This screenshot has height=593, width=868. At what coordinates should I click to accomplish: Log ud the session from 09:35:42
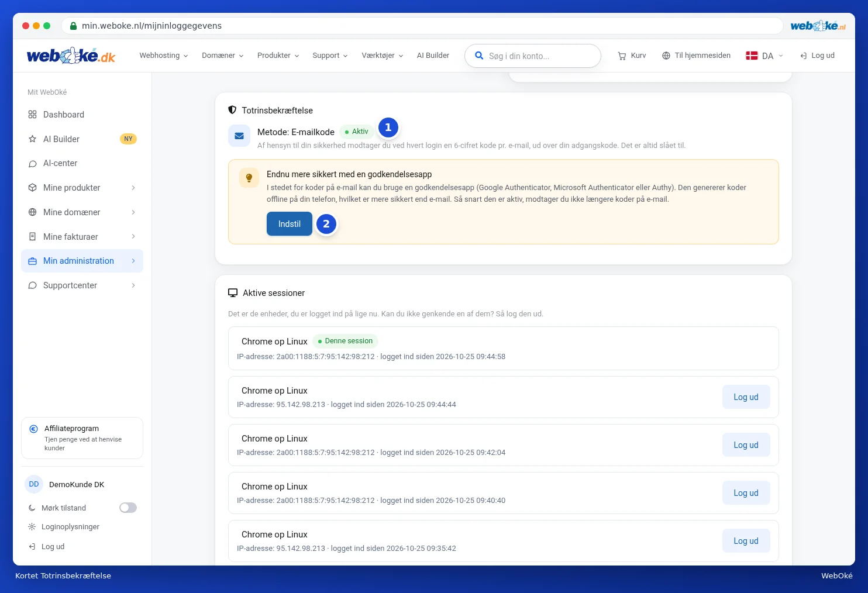click(x=746, y=541)
